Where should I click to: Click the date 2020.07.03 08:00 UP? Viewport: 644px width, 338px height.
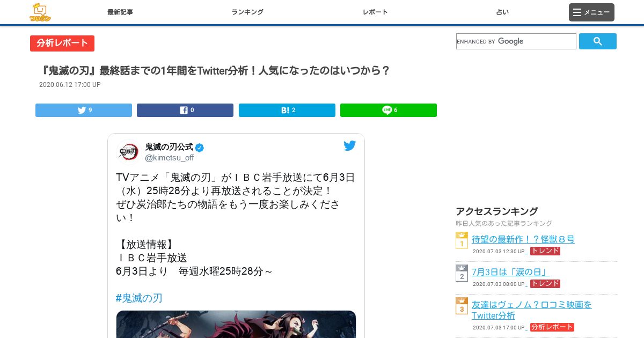tap(499, 284)
